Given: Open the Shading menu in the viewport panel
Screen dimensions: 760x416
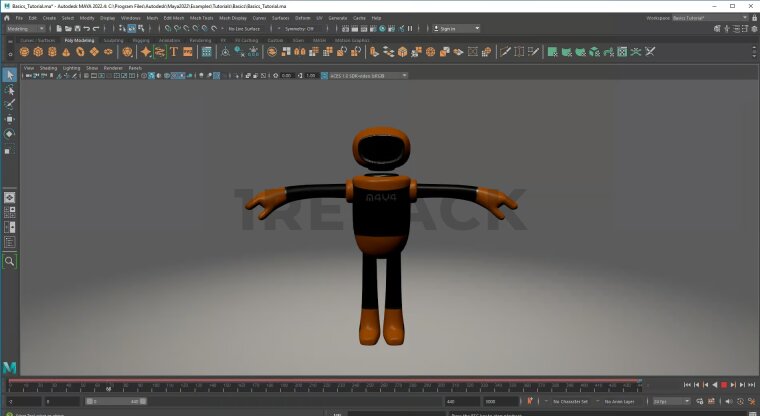Looking at the screenshot, I should tap(49, 68).
